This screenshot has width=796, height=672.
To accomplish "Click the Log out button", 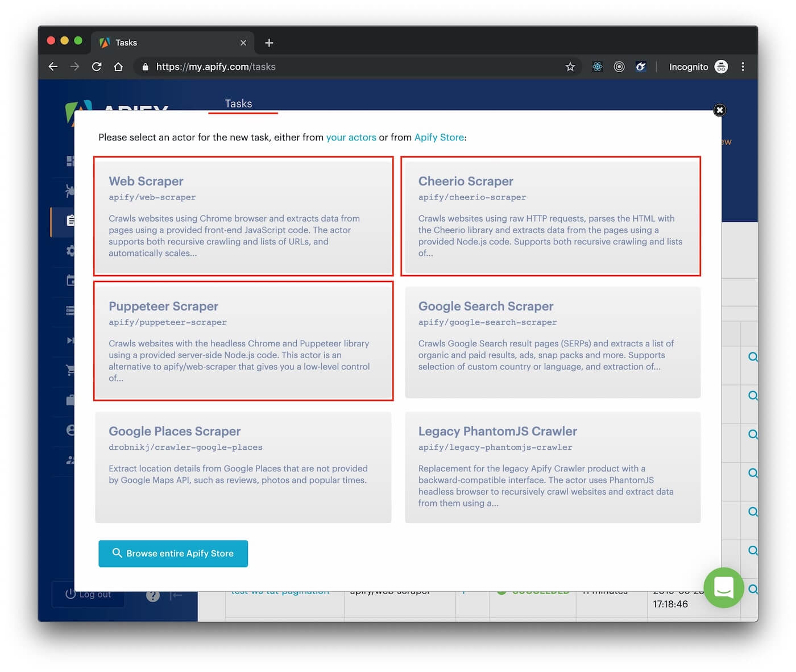I will click(x=88, y=595).
